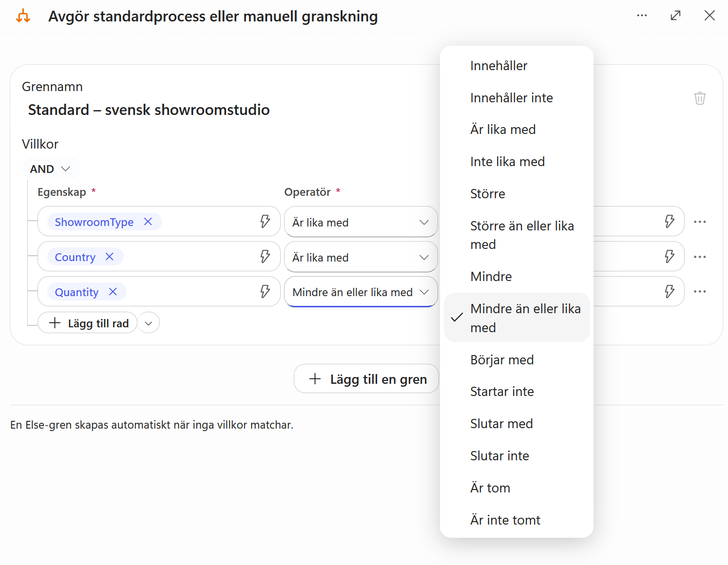Select Startar inte operator
The width and height of the screenshot is (728, 565).
[x=517, y=392]
